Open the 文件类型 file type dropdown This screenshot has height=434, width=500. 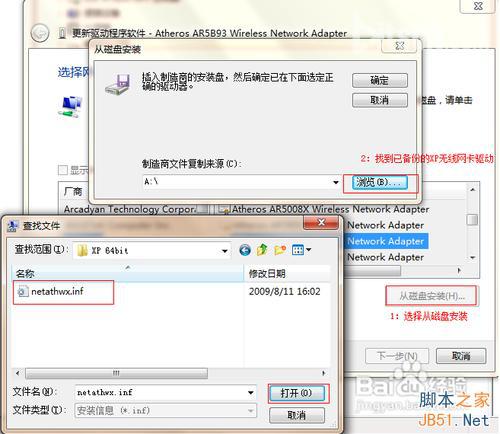point(251,411)
